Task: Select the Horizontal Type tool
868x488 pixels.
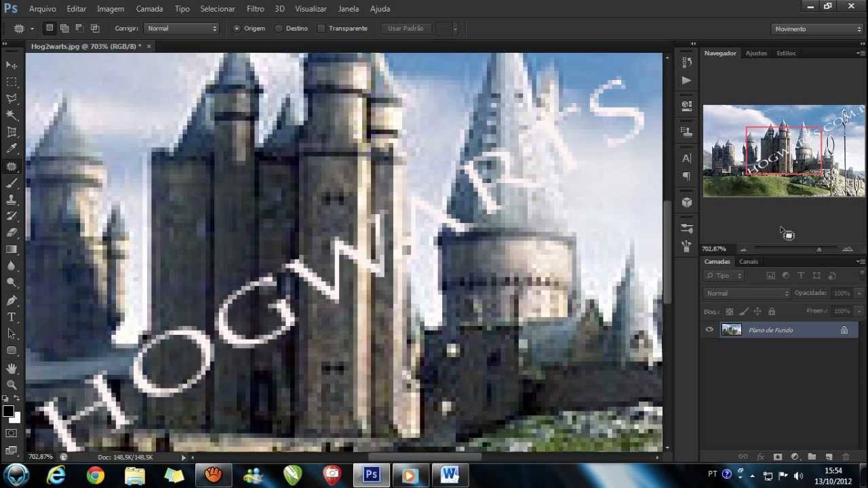Action: click(12, 317)
